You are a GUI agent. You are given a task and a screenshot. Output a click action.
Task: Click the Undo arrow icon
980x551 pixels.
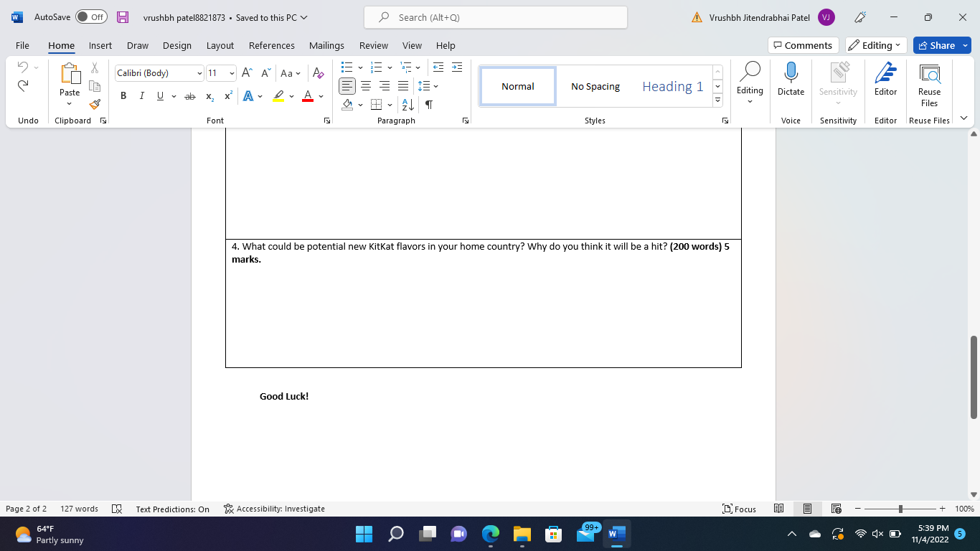pyautogui.click(x=22, y=67)
